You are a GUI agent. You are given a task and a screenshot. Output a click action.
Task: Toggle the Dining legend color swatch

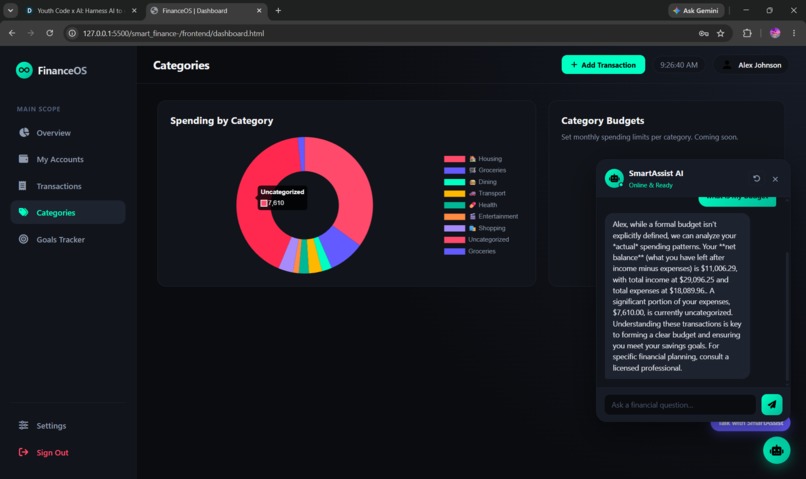tap(454, 182)
